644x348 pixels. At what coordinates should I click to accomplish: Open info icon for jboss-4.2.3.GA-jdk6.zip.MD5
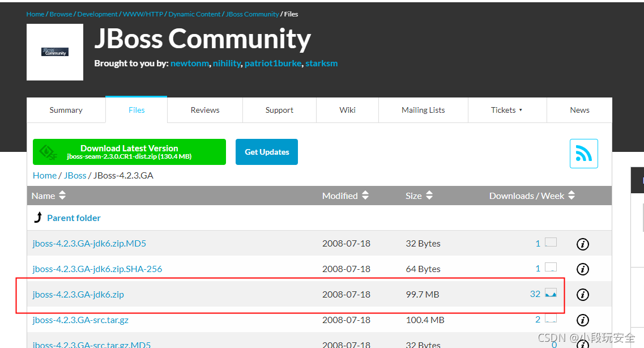(583, 244)
